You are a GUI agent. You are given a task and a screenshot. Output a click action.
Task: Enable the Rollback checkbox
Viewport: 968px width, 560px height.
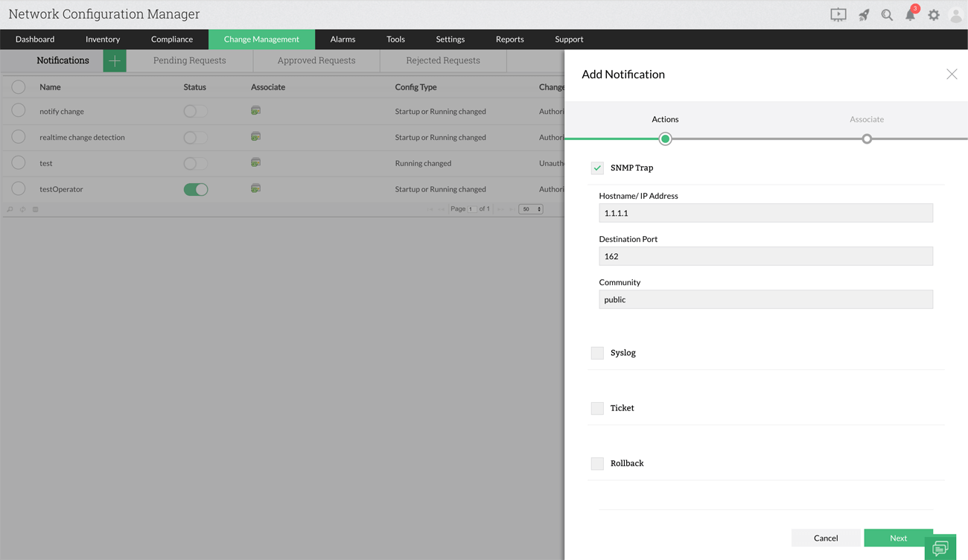tap(596, 462)
